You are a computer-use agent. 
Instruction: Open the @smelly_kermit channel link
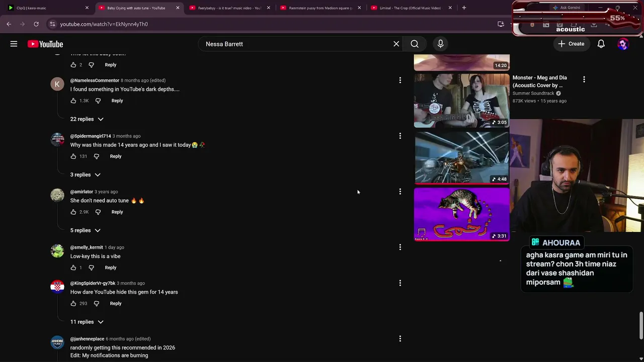[x=87, y=247]
